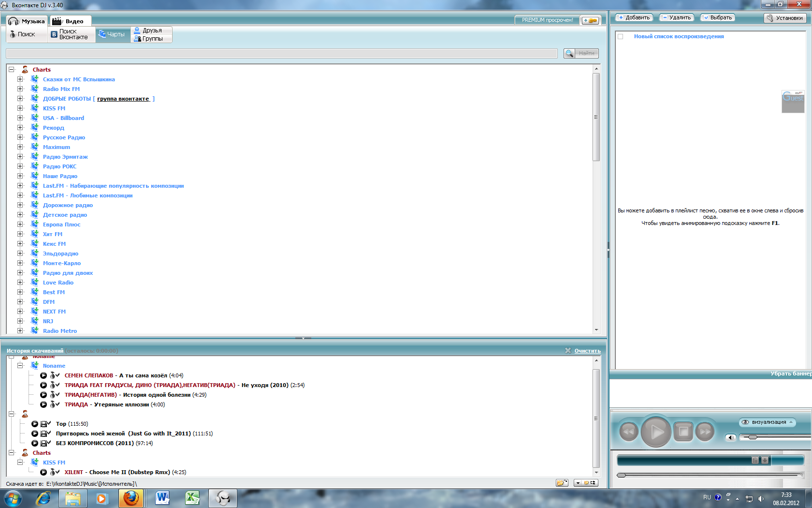Open Excel from the taskbar
Viewport: 812px width, 508px height.
[x=192, y=498]
